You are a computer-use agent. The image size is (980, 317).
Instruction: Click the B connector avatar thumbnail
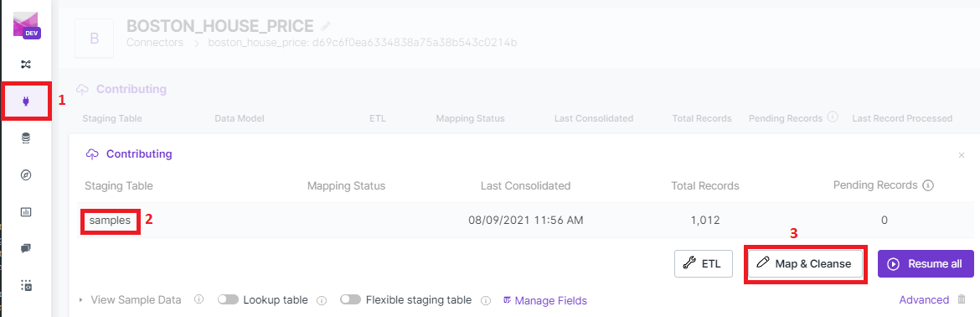pyautogui.click(x=95, y=39)
